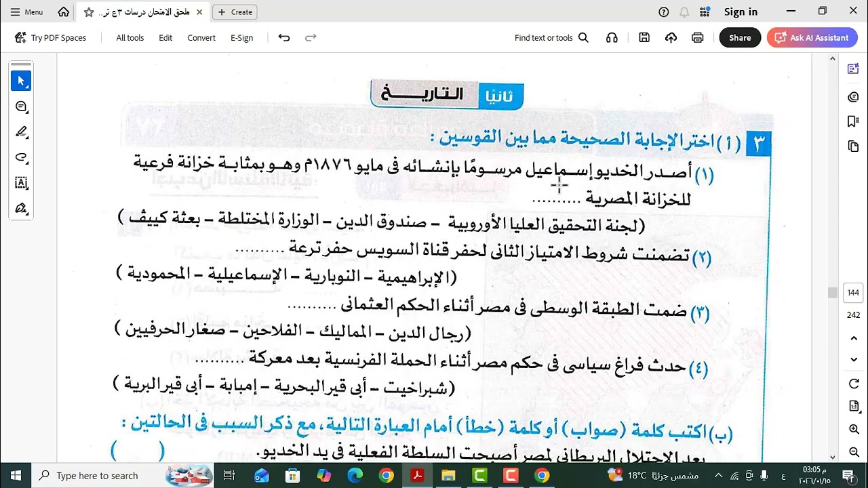The height and width of the screenshot is (488, 868).
Task: Click Find text or tools search
Action: (x=551, y=38)
